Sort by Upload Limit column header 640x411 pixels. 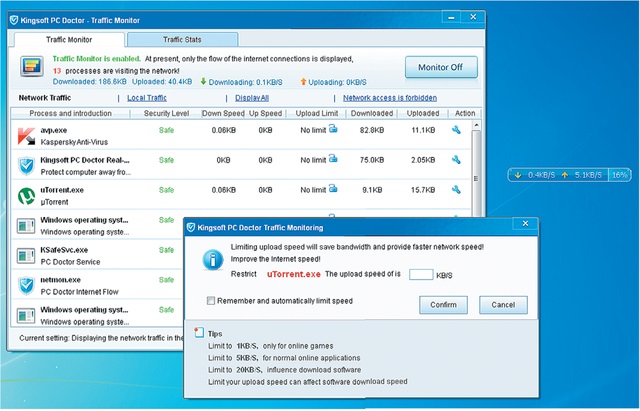[x=317, y=113]
